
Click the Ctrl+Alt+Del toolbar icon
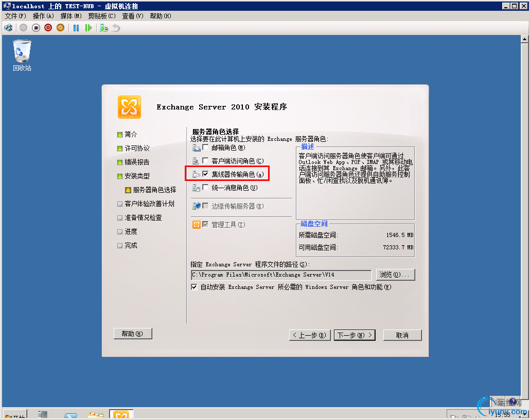(x=8, y=28)
